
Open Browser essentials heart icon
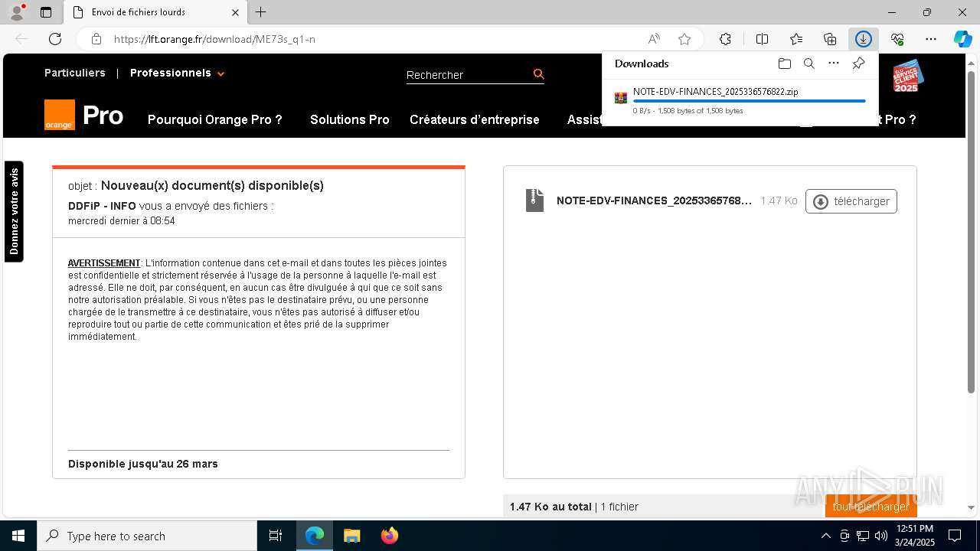click(897, 39)
